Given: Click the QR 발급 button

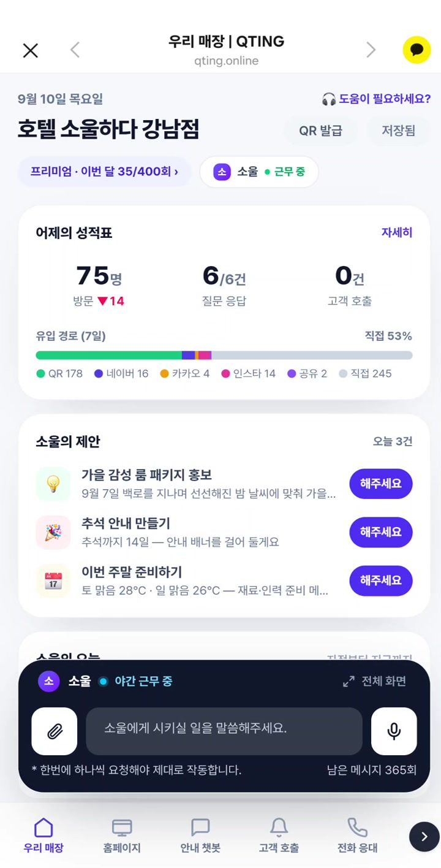Looking at the screenshot, I should click(x=320, y=131).
